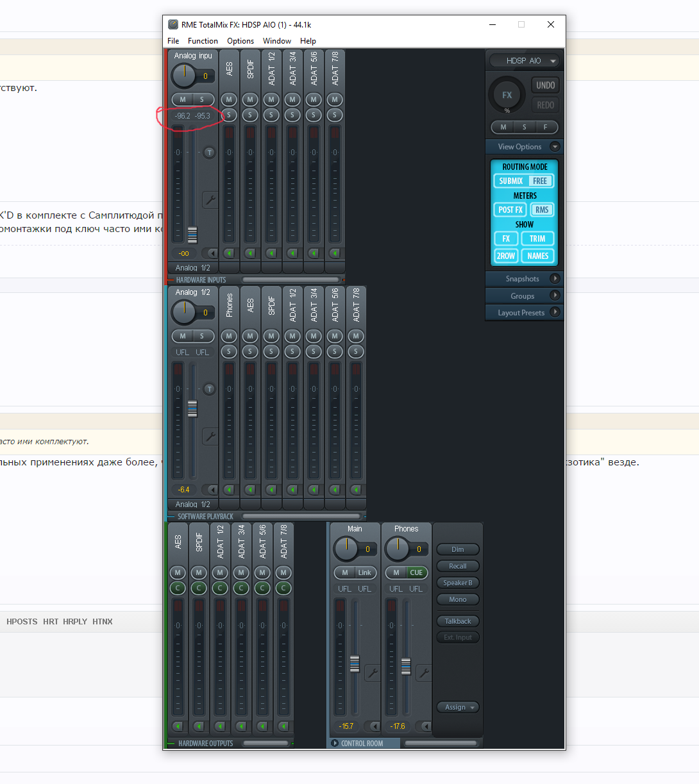
Task: Activate Cue (C) on ADAT 7/8 hardware output
Action: [x=283, y=588]
